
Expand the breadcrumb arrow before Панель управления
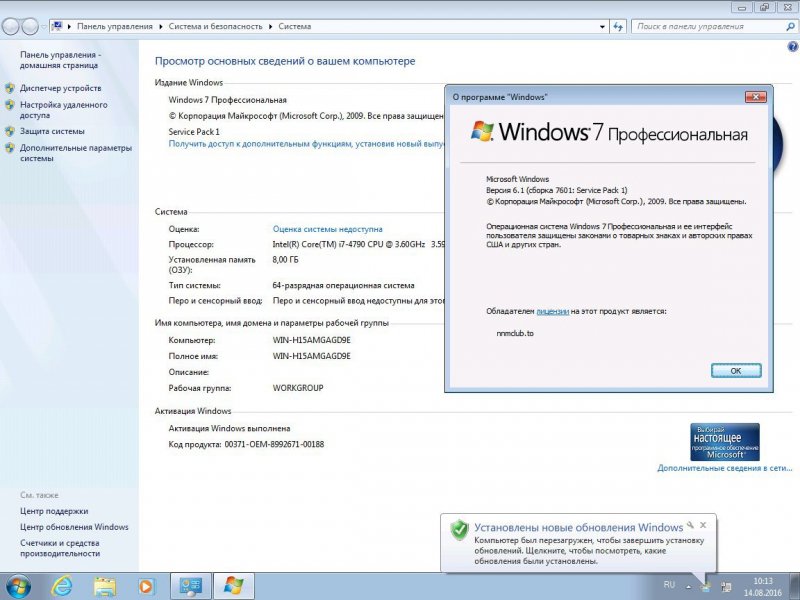tap(69, 27)
